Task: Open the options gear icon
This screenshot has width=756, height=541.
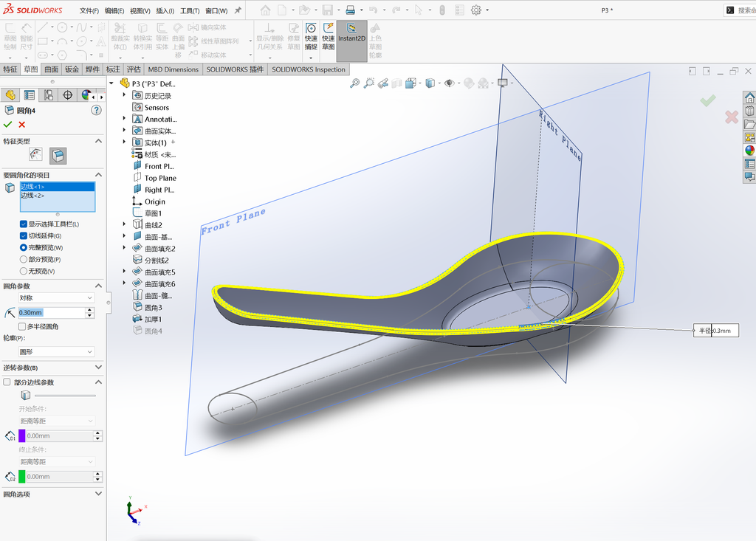Action: 476,10
